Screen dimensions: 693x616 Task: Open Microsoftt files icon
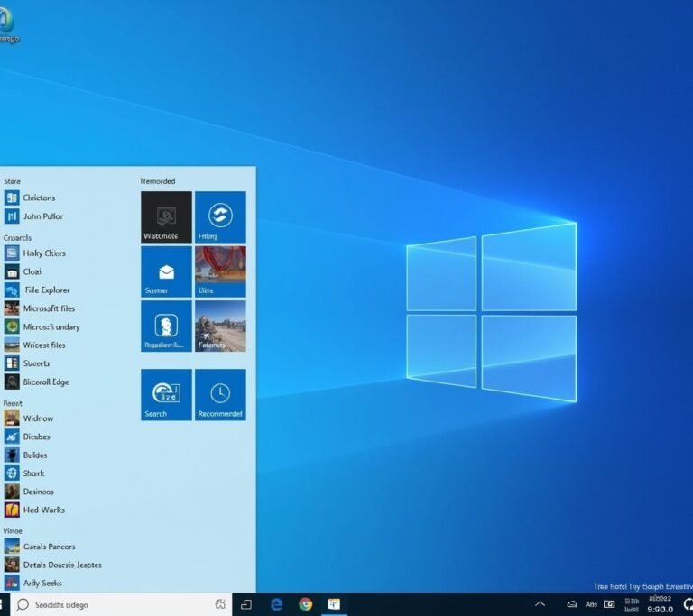[x=12, y=308]
